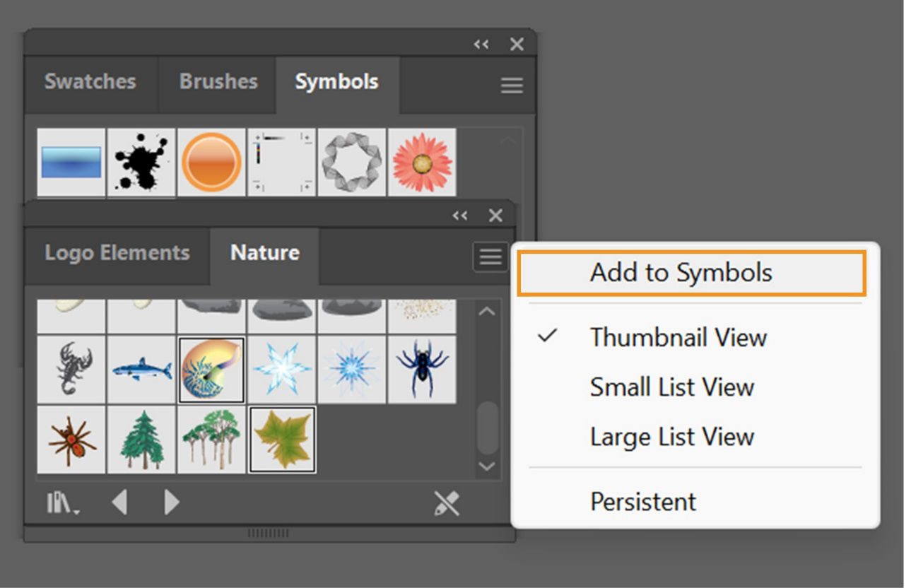The height and width of the screenshot is (588, 911).
Task: Switch to the Logo Elements tab
Action: [117, 252]
